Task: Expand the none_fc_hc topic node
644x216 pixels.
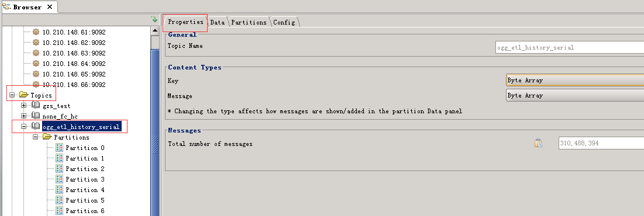Action: (24, 116)
